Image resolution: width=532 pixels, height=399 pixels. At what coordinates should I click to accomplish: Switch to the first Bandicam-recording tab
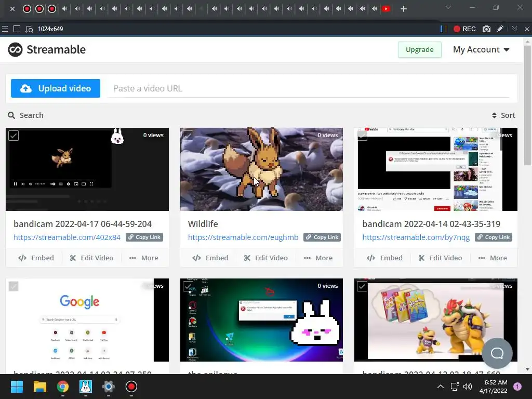tap(27, 9)
